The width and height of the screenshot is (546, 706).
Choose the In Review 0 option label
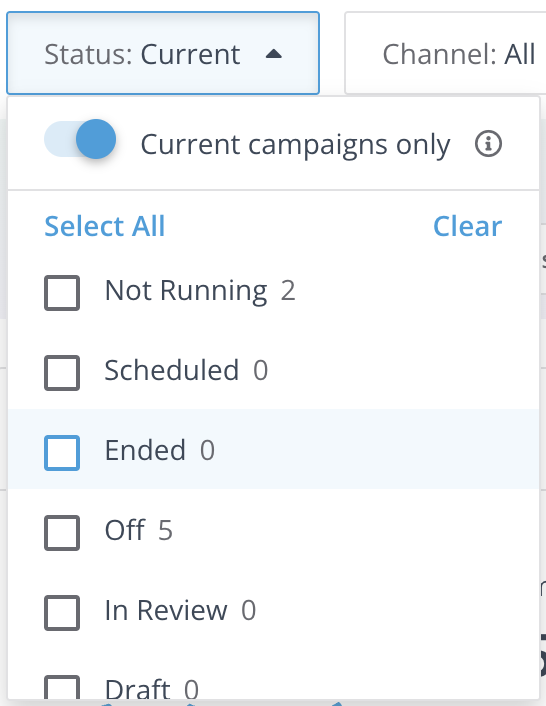(180, 611)
